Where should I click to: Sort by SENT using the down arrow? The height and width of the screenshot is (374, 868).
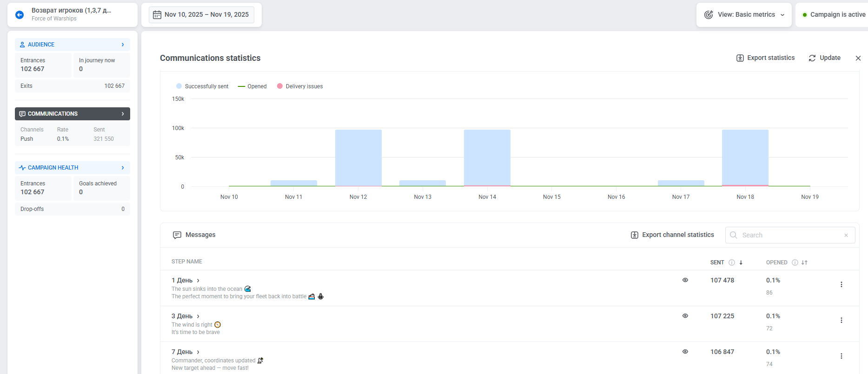click(x=741, y=262)
